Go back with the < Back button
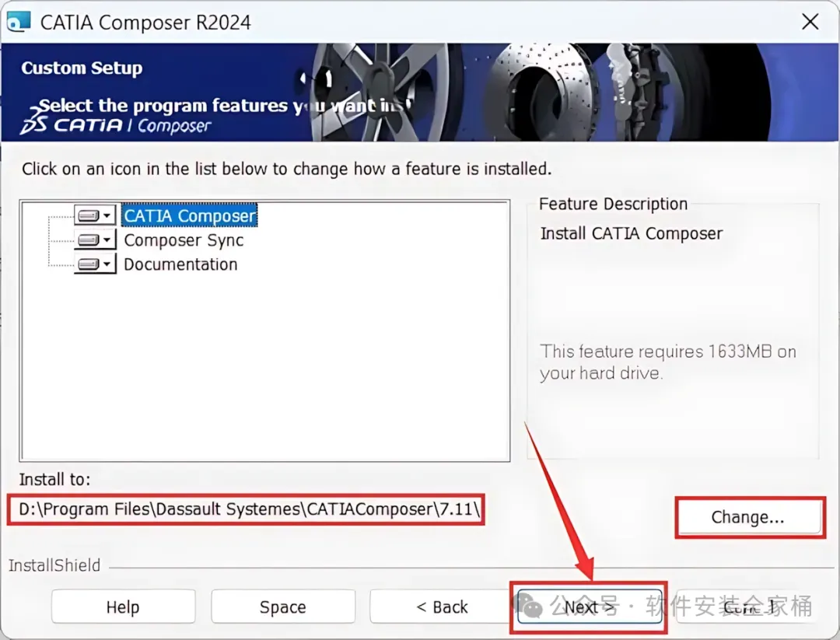Image resolution: width=840 pixels, height=640 pixels. pos(442,607)
